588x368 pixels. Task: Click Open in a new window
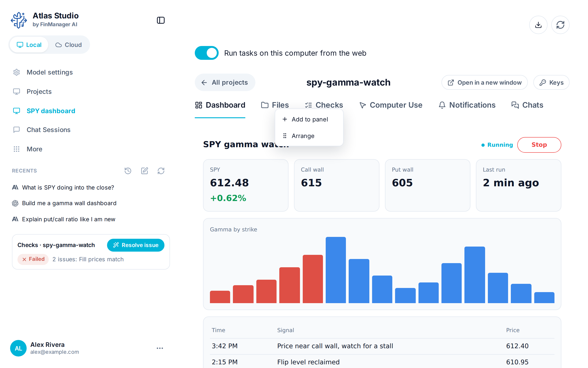(484, 83)
